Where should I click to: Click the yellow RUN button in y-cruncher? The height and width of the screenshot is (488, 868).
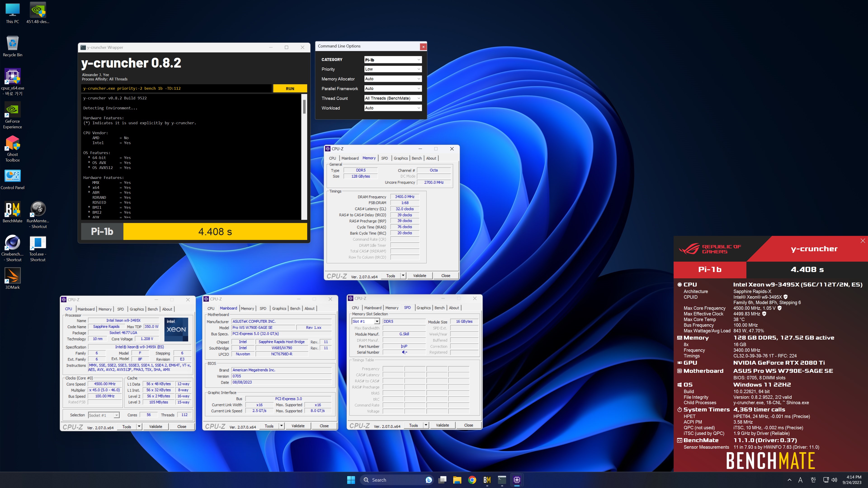pyautogui.click(x=290, y=89)
